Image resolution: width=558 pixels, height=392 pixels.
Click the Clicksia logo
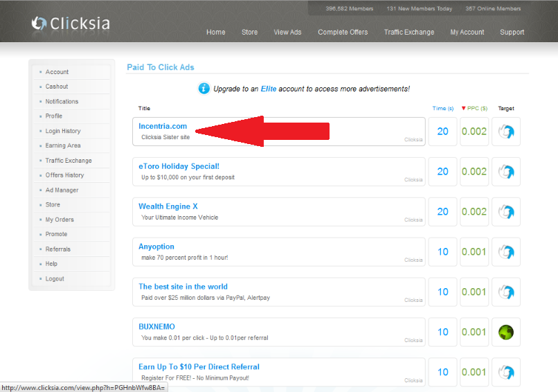(x=71, y=24)
